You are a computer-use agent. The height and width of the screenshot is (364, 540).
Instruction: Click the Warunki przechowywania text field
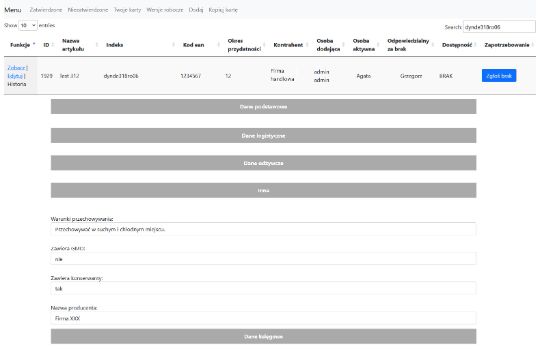263,229
